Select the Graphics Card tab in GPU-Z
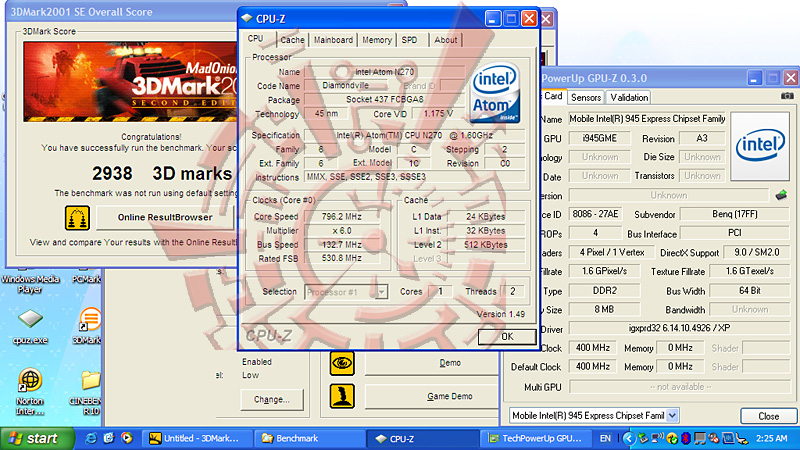 pyautogui.click(x=552, y=96)
